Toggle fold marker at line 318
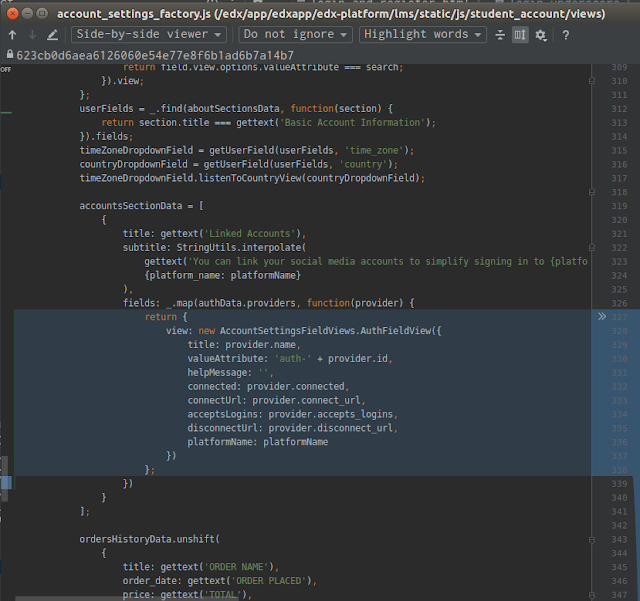The image size is (640, 601). pyautogui.click(x=592, y=192)
